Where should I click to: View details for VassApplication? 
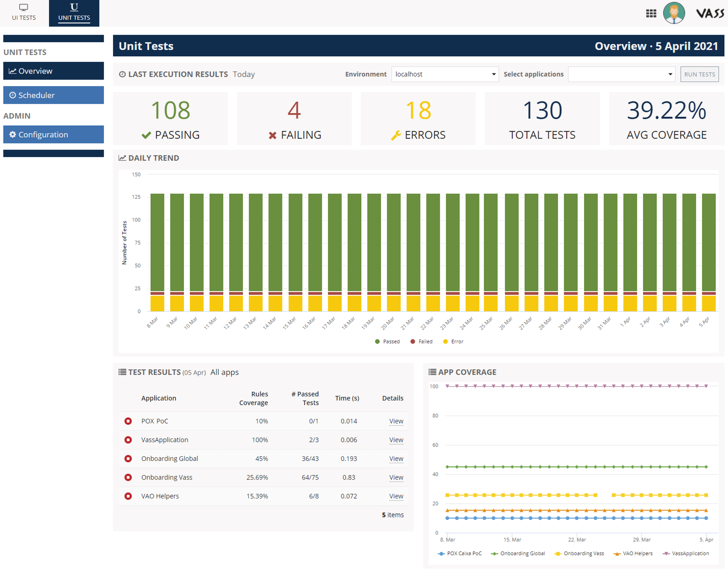(x=396, y=440)
